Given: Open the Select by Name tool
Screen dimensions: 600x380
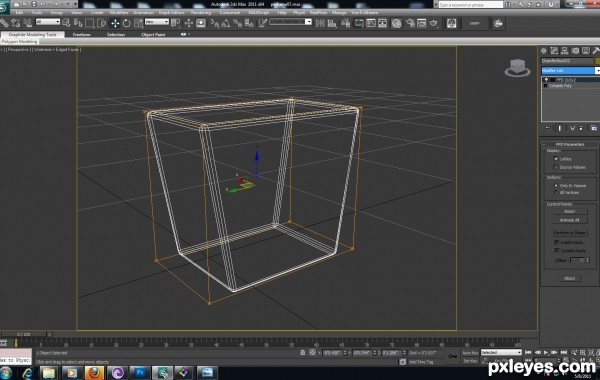Looking at the screenshot, I should [78, 23].
